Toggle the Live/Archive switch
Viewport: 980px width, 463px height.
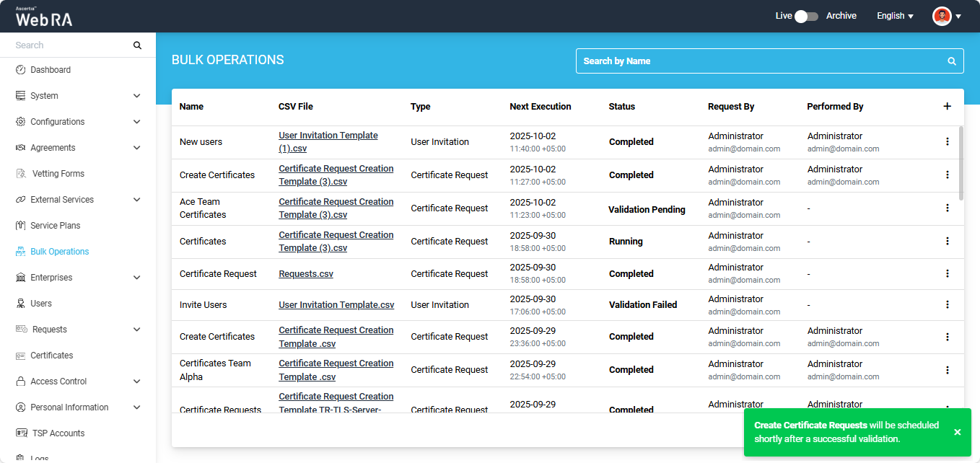point(806,16)
